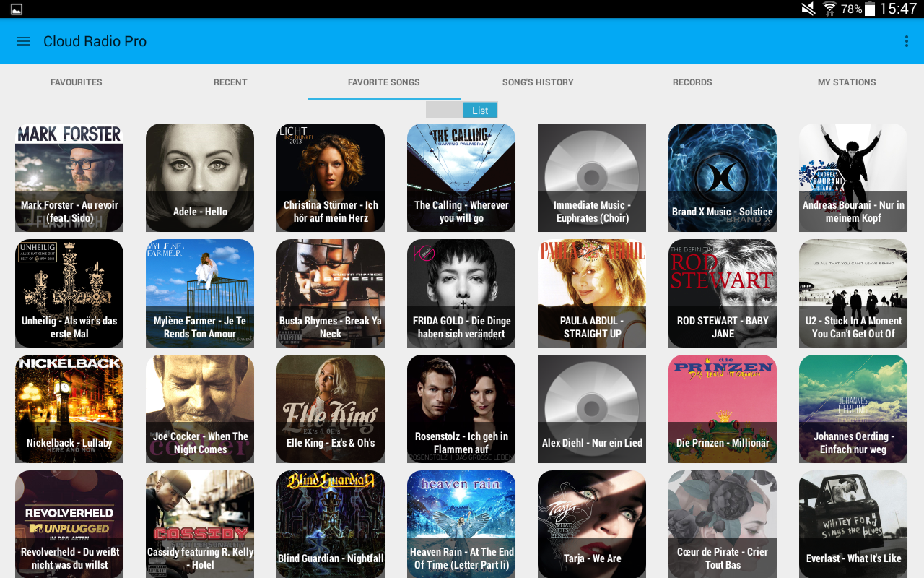Open Heaven Rain - At The End Of Time
Viewport: 924px width, 578px height.
(461, 525)
